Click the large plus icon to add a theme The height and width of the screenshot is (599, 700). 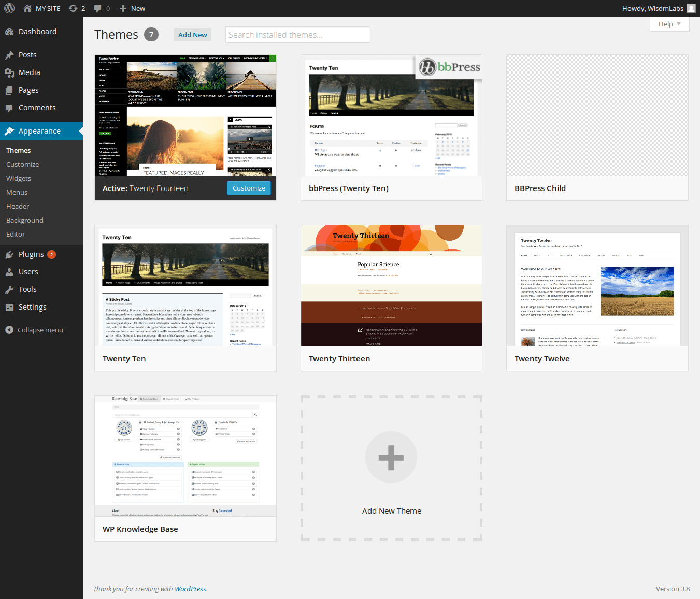(x=391, y=457)
